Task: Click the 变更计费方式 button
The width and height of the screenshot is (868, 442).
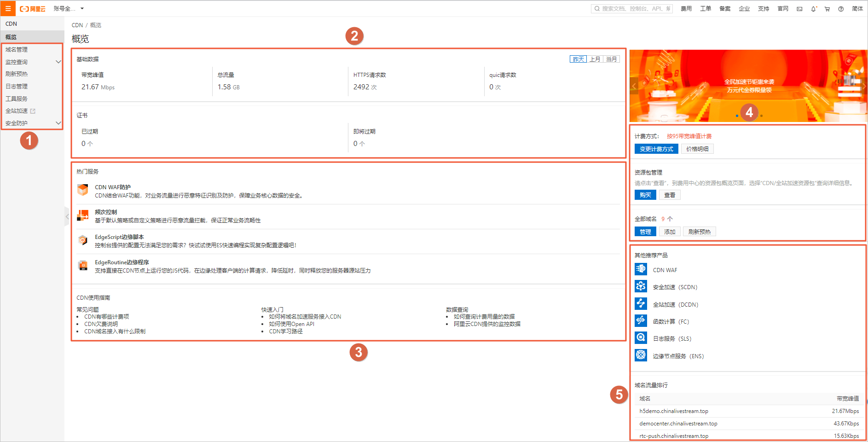Action: tap(656, 149)
